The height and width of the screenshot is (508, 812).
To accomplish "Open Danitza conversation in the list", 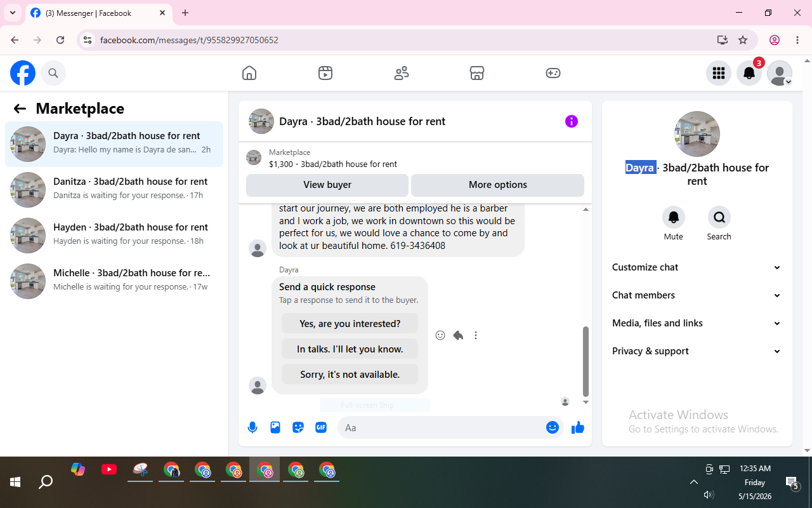I will [x=114, y=190].
